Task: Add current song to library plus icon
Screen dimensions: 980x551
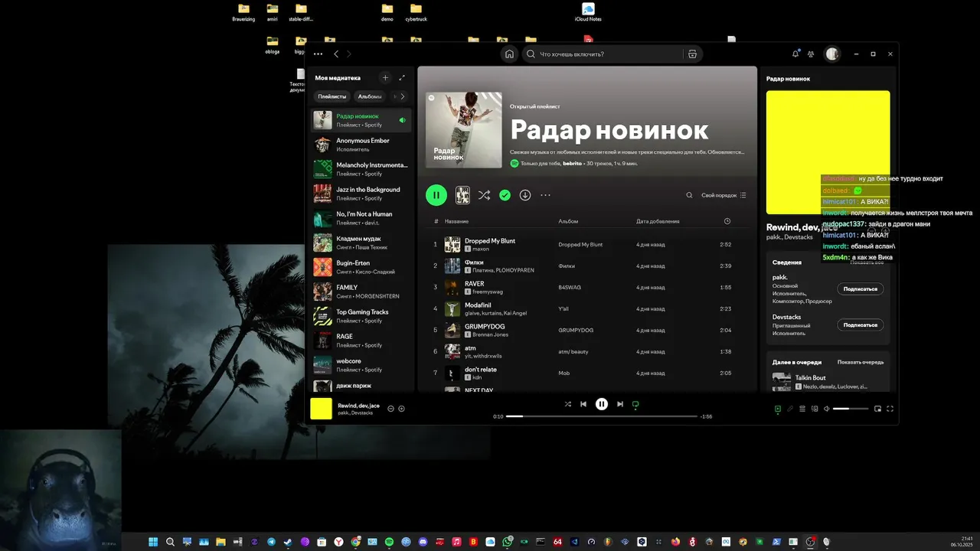Action: [401, 409]
